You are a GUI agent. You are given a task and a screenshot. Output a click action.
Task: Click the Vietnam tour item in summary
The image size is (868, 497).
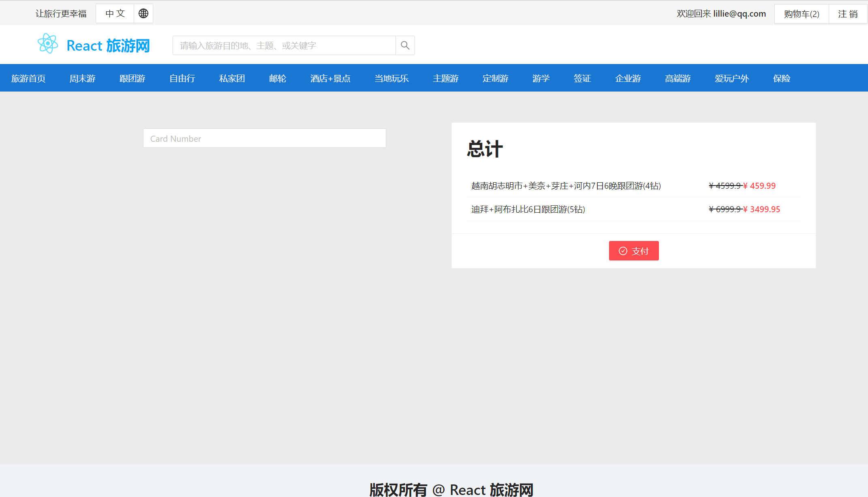pos(566,186)
